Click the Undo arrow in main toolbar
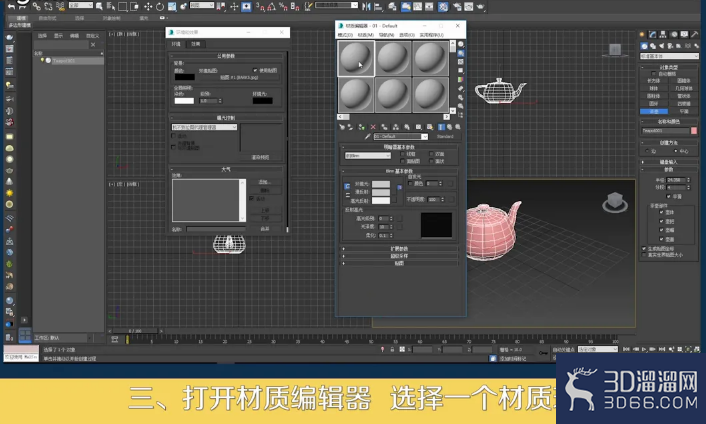This screenshot has width=706, height=424. tap(11, 7)
